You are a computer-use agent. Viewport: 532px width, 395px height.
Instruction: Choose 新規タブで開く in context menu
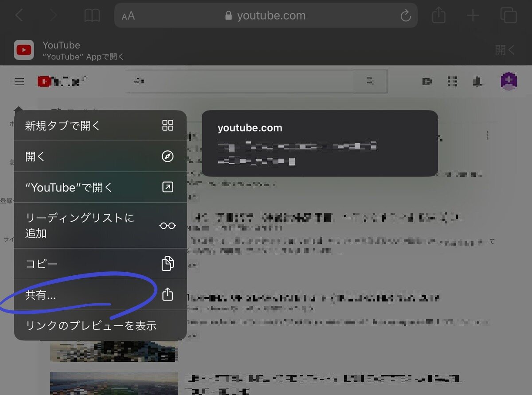point(100,125)
